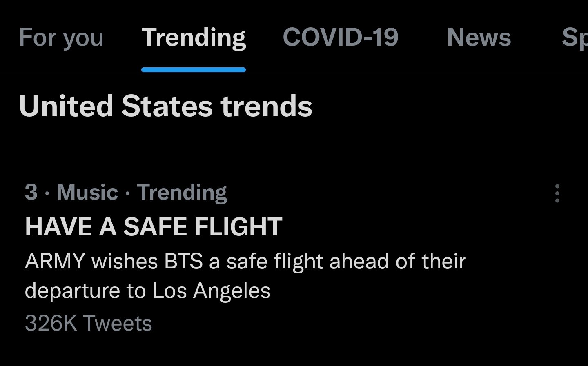Click the word Tweets beside 326K
588x366 pixels.
[118, 323]
